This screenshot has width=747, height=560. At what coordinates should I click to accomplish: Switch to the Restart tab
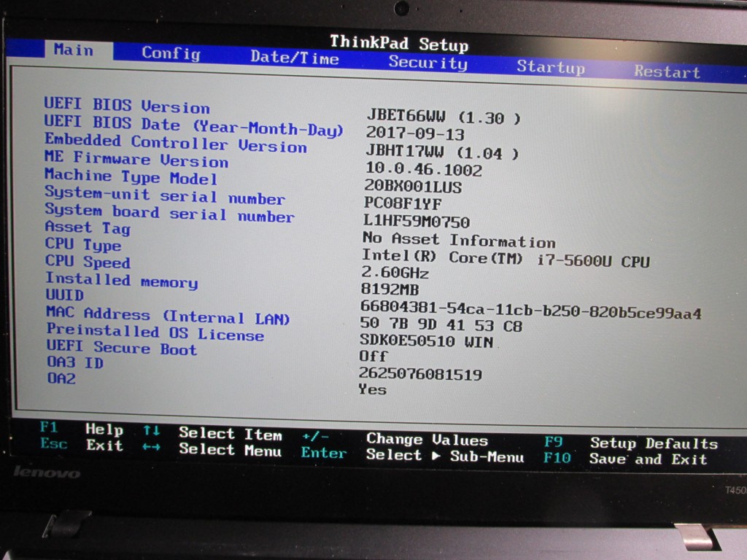[667, 72]
